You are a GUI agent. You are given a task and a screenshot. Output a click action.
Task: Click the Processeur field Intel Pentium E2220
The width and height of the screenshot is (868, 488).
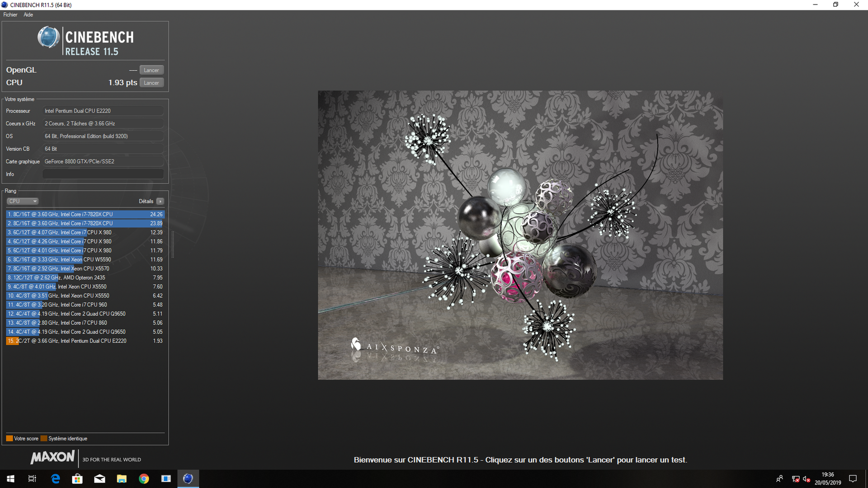click(x=103, y=111)
